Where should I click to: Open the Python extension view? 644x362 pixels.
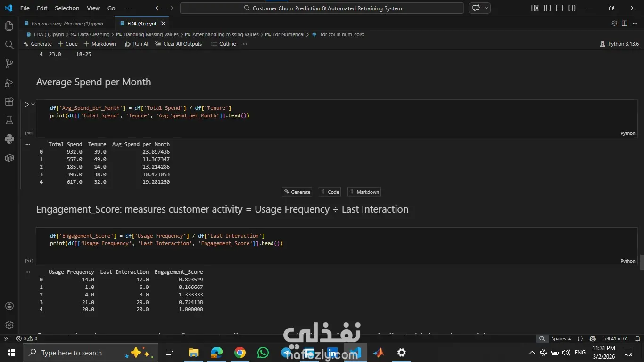[x=9, y=139]
